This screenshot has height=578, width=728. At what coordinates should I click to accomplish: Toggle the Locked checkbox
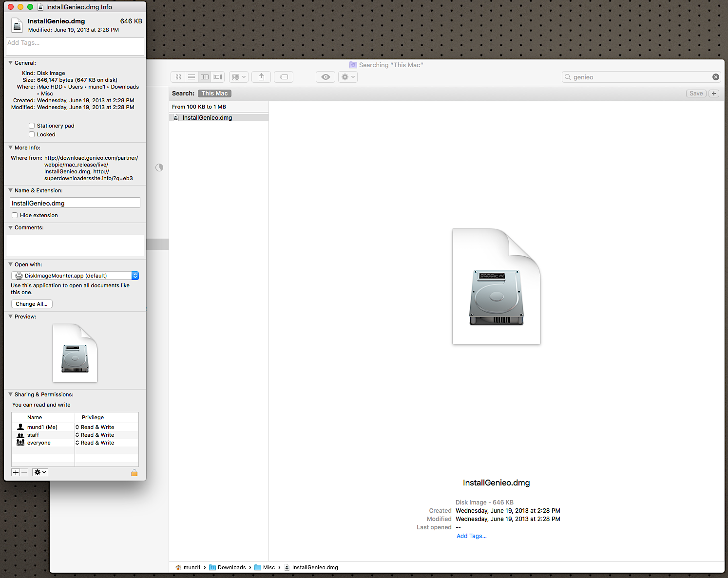point(32,134)
